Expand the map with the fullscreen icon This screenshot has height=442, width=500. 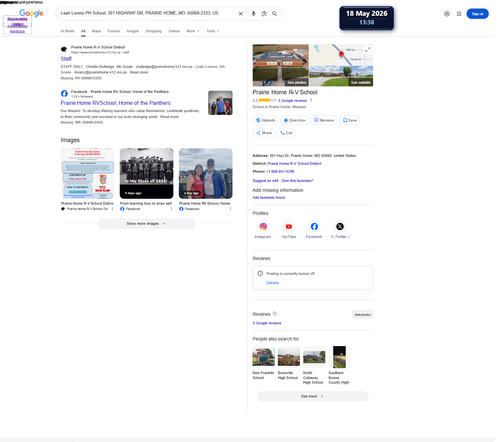367,50
